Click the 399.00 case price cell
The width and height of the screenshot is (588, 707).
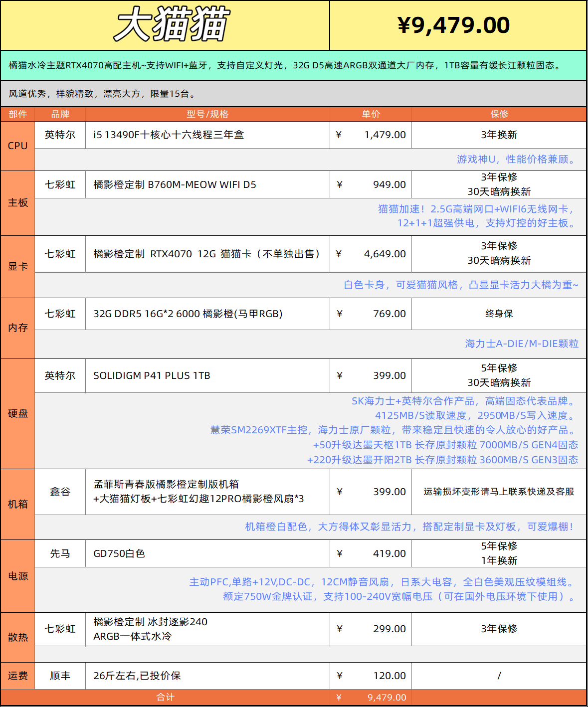[371, 492]
